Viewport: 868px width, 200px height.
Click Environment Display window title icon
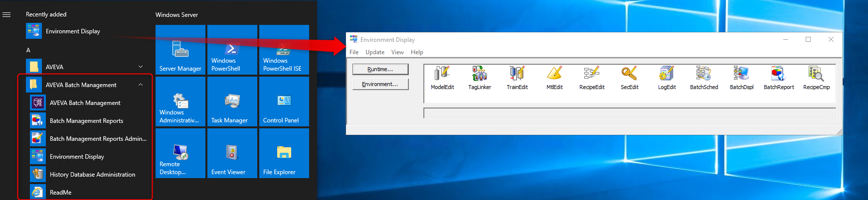pos(353,39)
